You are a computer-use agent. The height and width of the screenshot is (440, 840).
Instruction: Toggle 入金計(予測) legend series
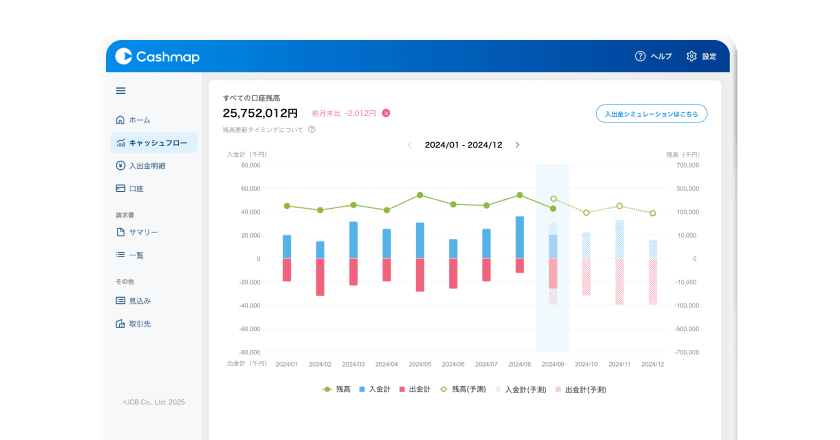(521, 389)
